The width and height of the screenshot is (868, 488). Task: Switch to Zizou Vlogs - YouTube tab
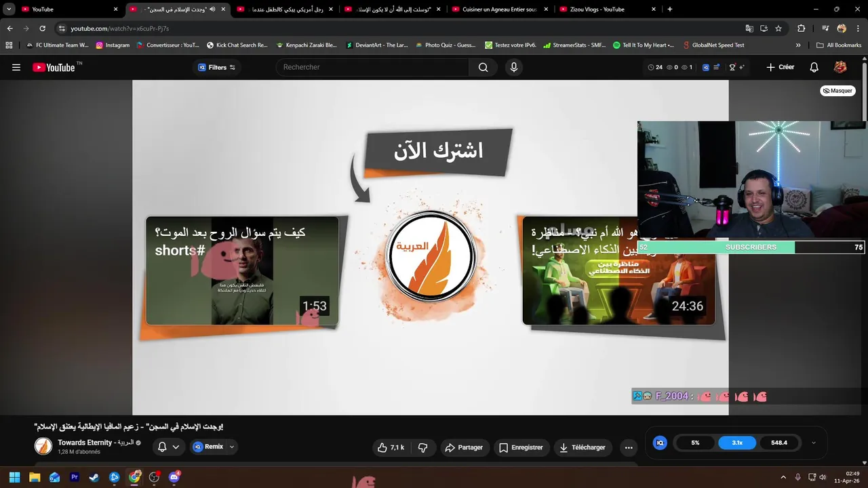[608, 9]
